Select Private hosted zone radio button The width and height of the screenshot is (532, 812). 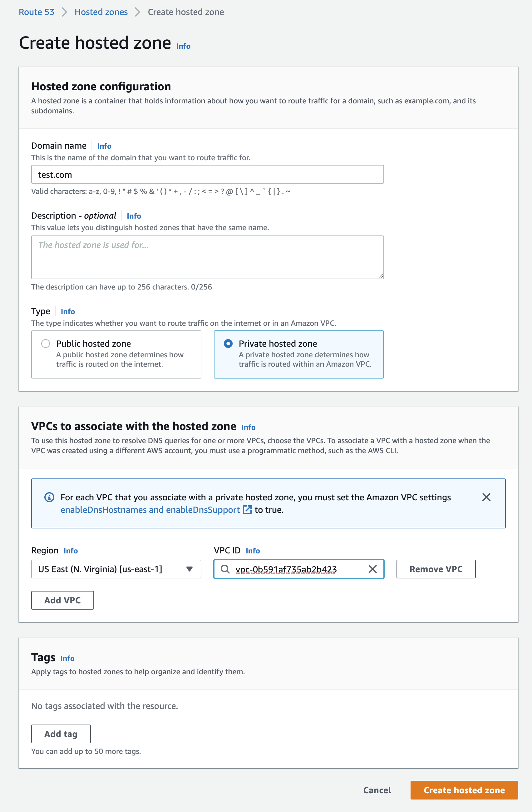228,344
